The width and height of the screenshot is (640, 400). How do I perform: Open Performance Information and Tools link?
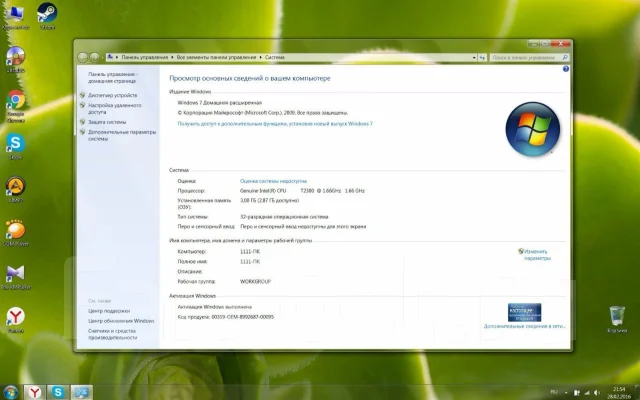pyautogui.click(x=113, y=334)
